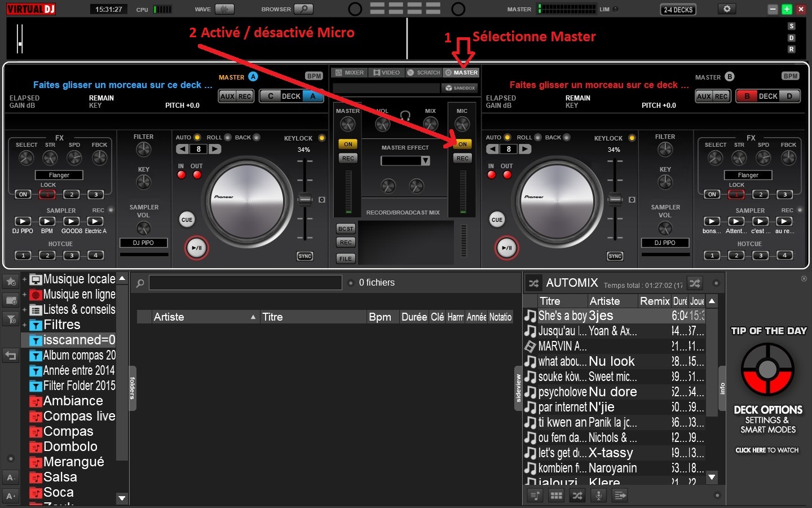Screen dimensions: 812x508
Task: Click the 2-4 DECKS button
Action: tap(678, 10)
